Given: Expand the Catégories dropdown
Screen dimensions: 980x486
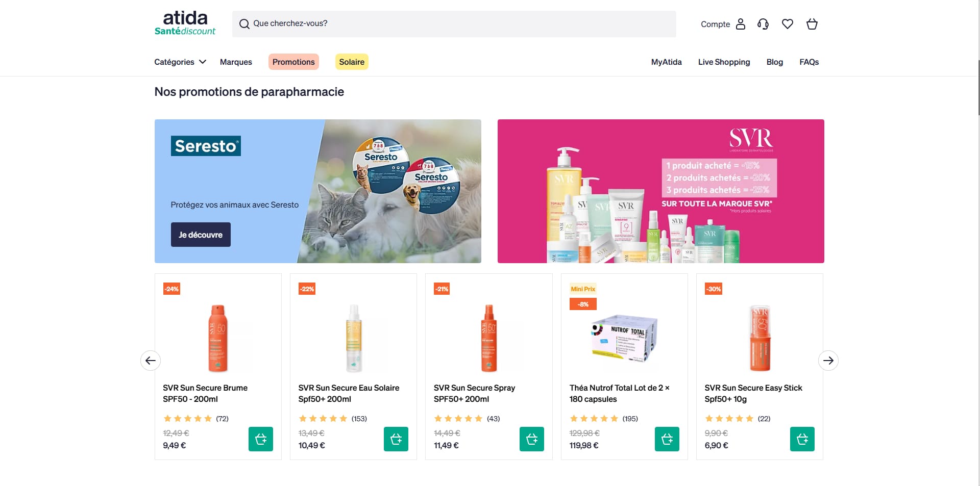Looking at the screenshot, I should [x=180, y=62].
